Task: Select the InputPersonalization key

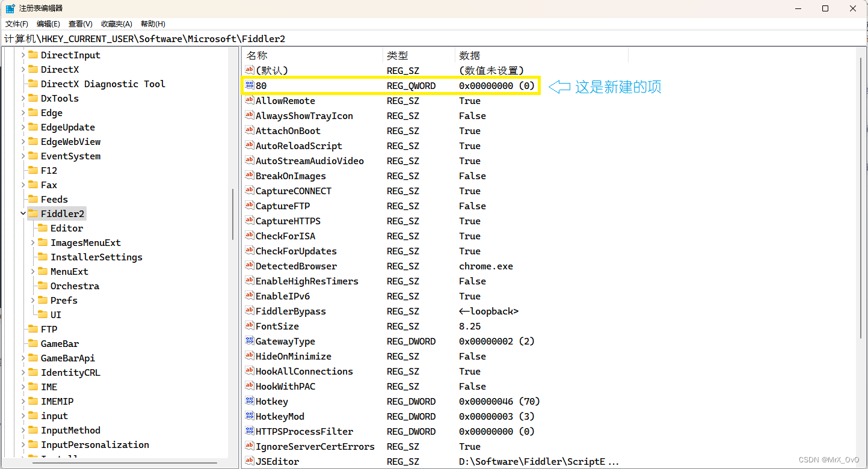Action: click(x=95, y=444)
